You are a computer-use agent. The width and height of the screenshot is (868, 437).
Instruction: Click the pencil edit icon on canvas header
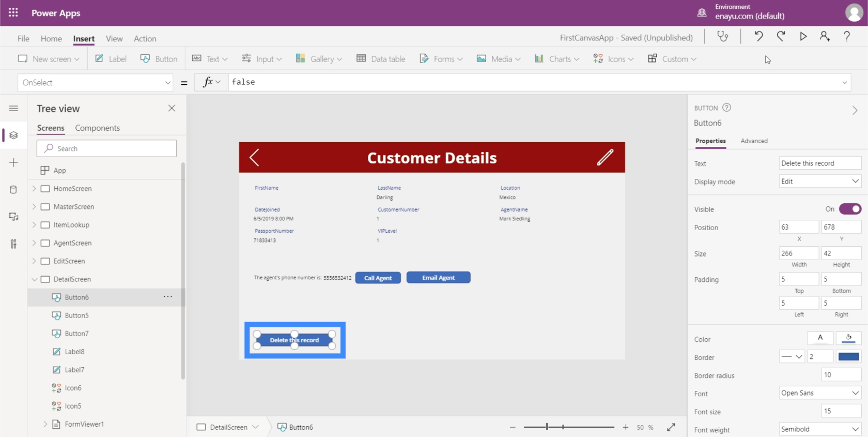[x=605, y=157]
